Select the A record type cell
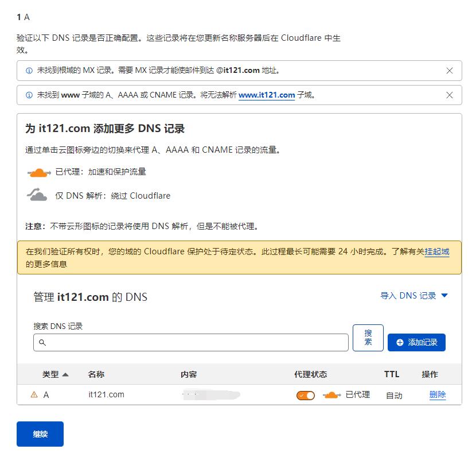This screenshot has width=476, height=457. [x=46, y=395]
